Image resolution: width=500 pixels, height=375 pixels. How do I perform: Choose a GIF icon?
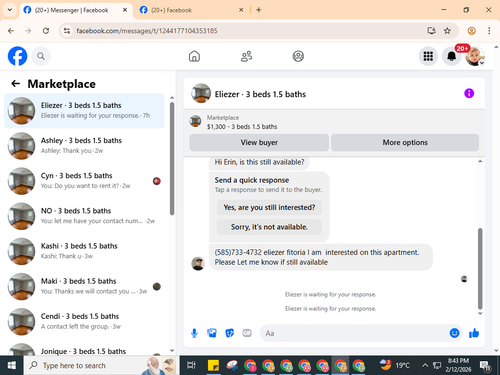click(x=247, y=333)
